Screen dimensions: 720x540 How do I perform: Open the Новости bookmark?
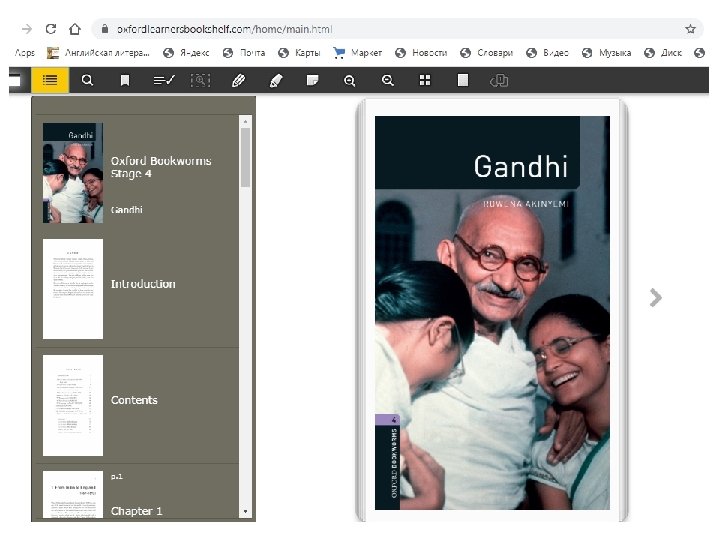[421, 53]
